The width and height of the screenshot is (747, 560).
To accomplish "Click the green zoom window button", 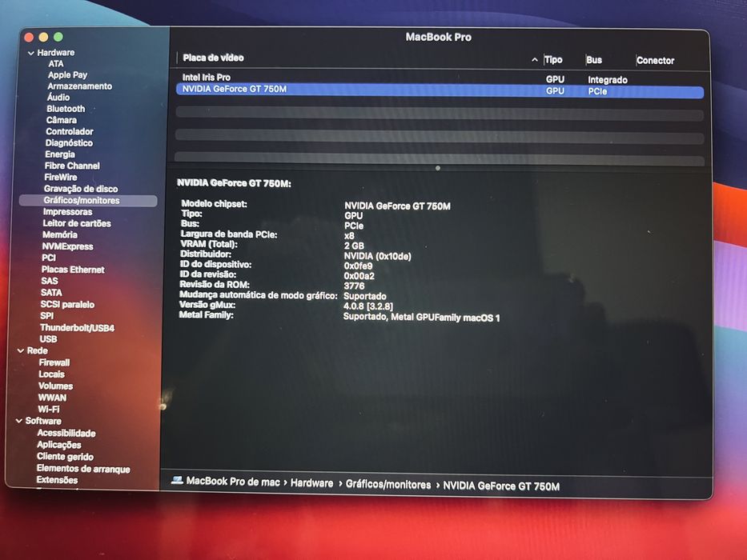I will pyautogui.click(x=58, y=37).
